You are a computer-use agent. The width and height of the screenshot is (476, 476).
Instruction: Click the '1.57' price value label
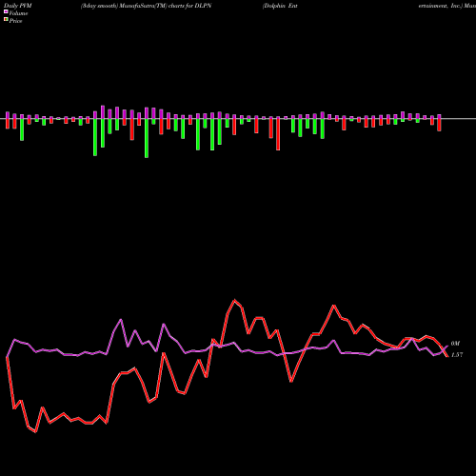[x=457, y=355]
